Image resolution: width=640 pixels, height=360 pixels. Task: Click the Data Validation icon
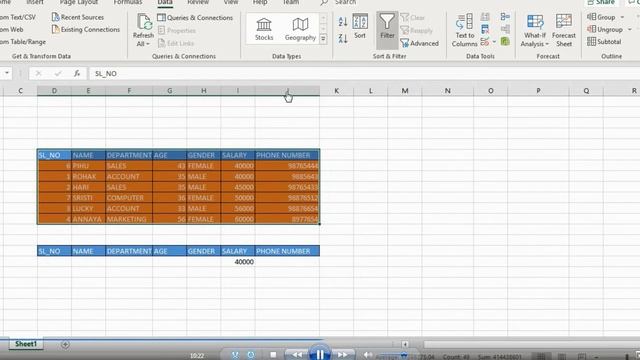[485, 41]
